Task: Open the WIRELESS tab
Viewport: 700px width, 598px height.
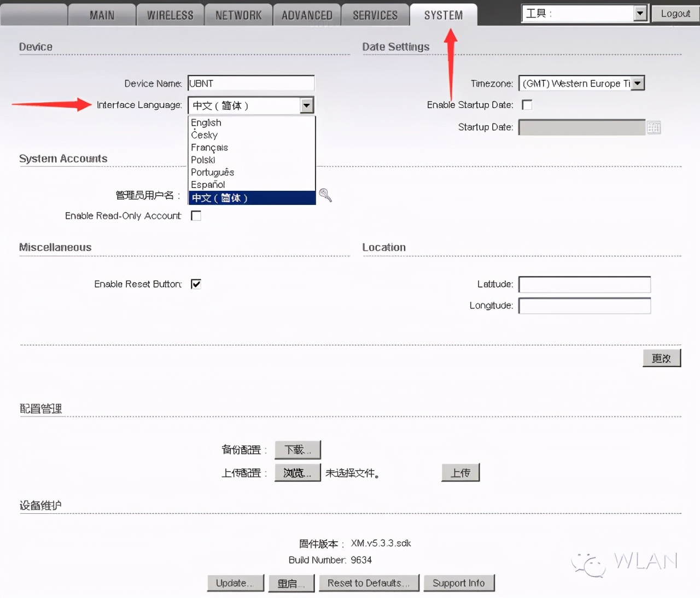Action: pyautogui.click(x=170, y=15)
